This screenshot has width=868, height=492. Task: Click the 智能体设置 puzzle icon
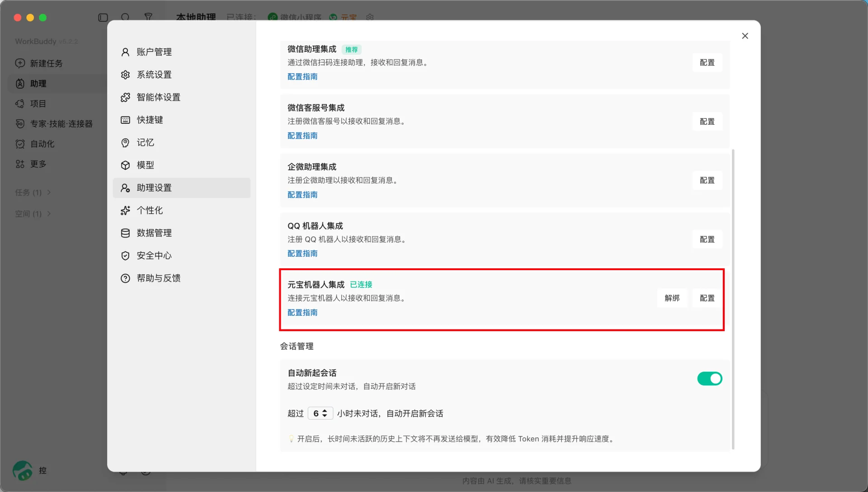(125, 97)
